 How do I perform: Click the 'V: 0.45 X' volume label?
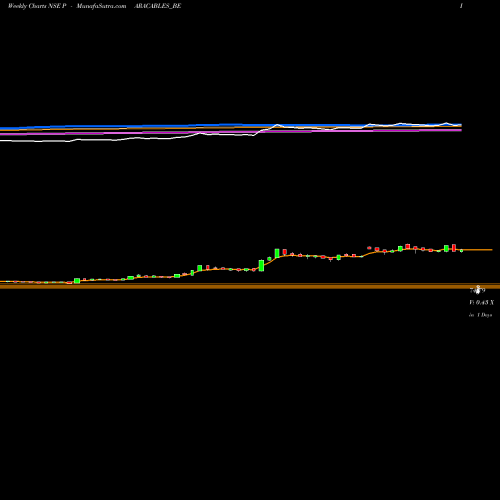(x=481, y=302)
